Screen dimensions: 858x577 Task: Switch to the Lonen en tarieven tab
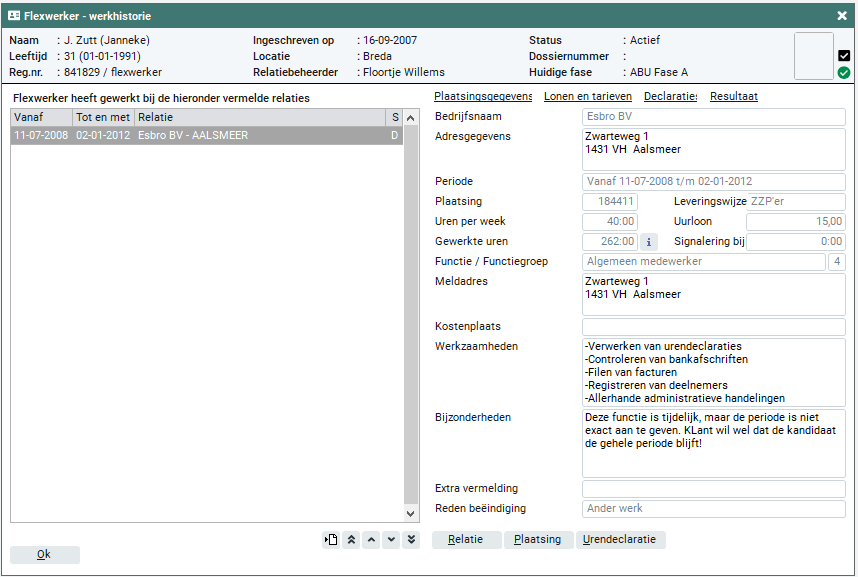tap(588, 97)
